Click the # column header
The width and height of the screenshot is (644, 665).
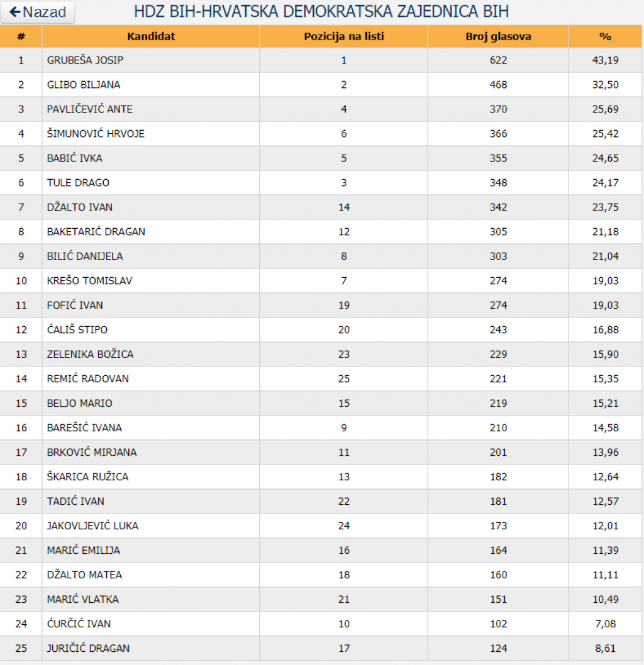pos(21,36)
